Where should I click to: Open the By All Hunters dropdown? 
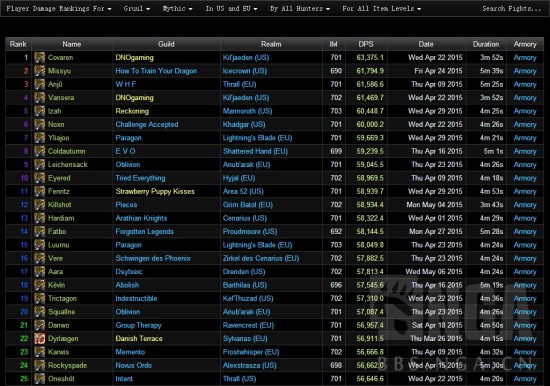(300, 8)
